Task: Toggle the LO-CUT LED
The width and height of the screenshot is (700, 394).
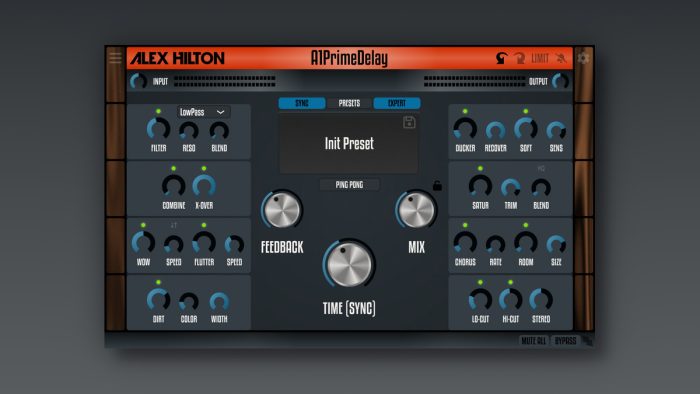Action: click(480, 282)
